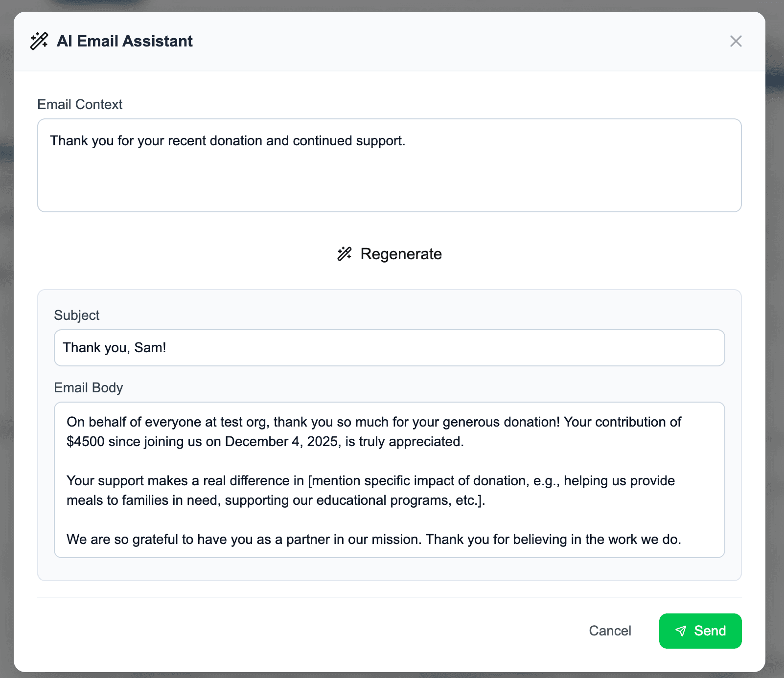The image size is (784, 678).
Task: Cancel the email draft
Action: coord(610,631)
